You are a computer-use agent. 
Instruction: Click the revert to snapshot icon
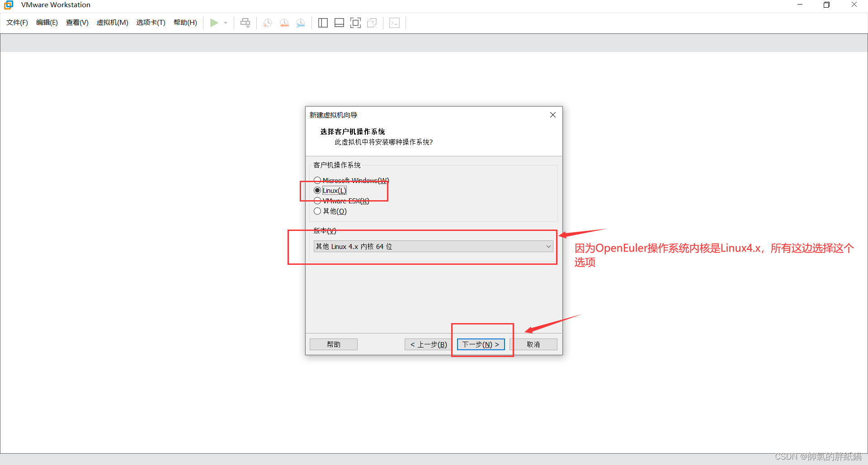click(284, 23)
